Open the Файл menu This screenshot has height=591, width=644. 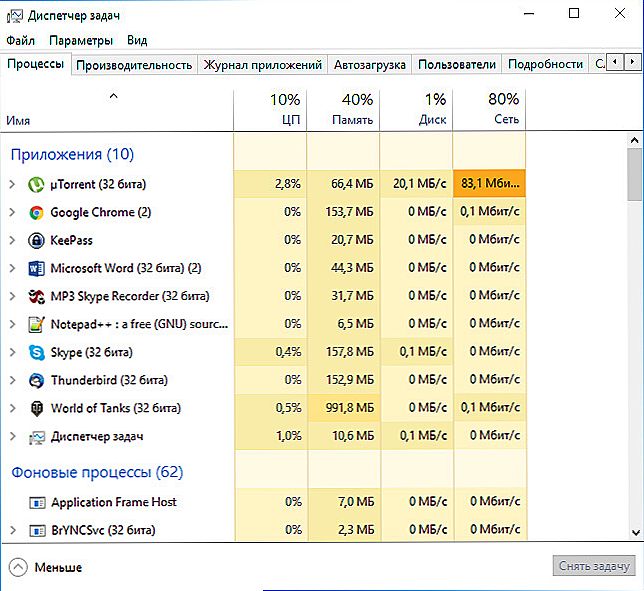pyautogui.click(x=21, y=41)
